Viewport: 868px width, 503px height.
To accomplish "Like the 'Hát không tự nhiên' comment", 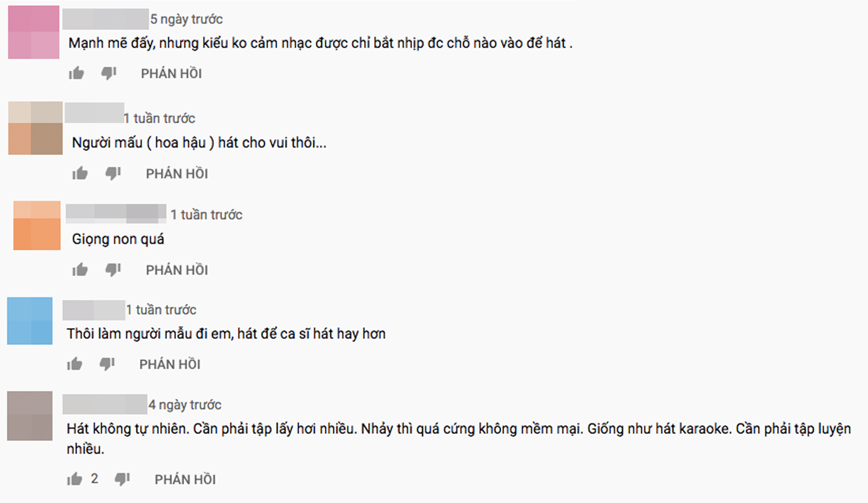I will pyautogui.click(x=75, y=479).
